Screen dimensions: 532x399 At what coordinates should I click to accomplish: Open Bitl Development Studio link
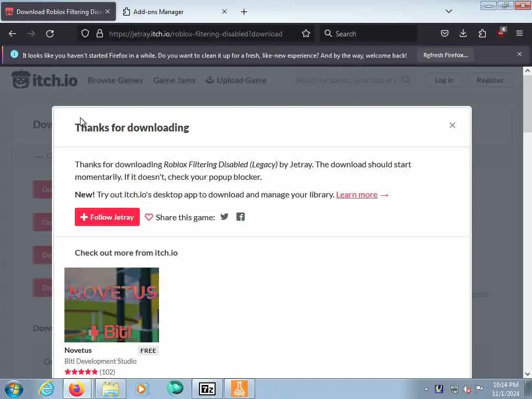pos(100,362)
